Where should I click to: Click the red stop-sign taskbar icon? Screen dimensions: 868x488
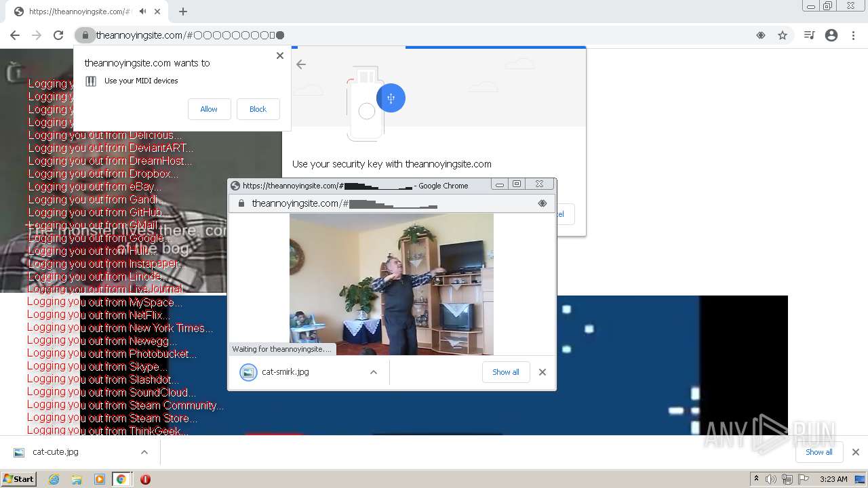point(145,479)
